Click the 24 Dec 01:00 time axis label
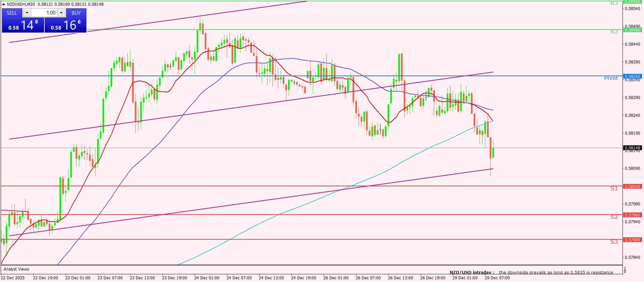This screenshot has height=282, width=644. click(x=207, y=278)
